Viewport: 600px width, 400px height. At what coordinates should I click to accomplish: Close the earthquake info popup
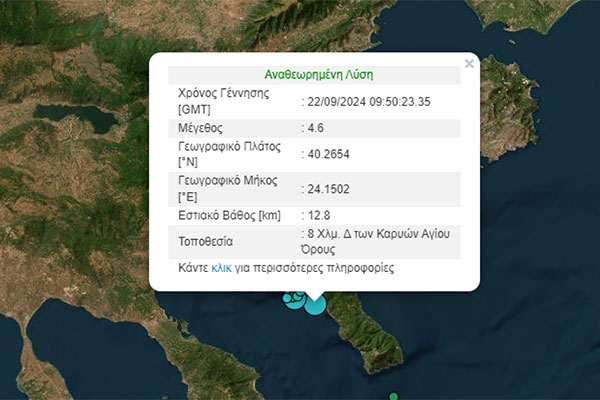[x=469, y=64]
